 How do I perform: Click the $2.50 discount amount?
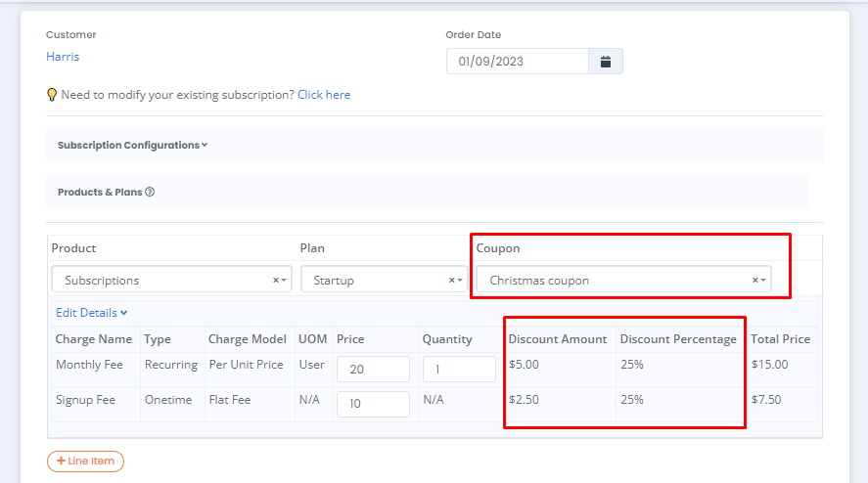pyautogui.click(x=524, y=400)
